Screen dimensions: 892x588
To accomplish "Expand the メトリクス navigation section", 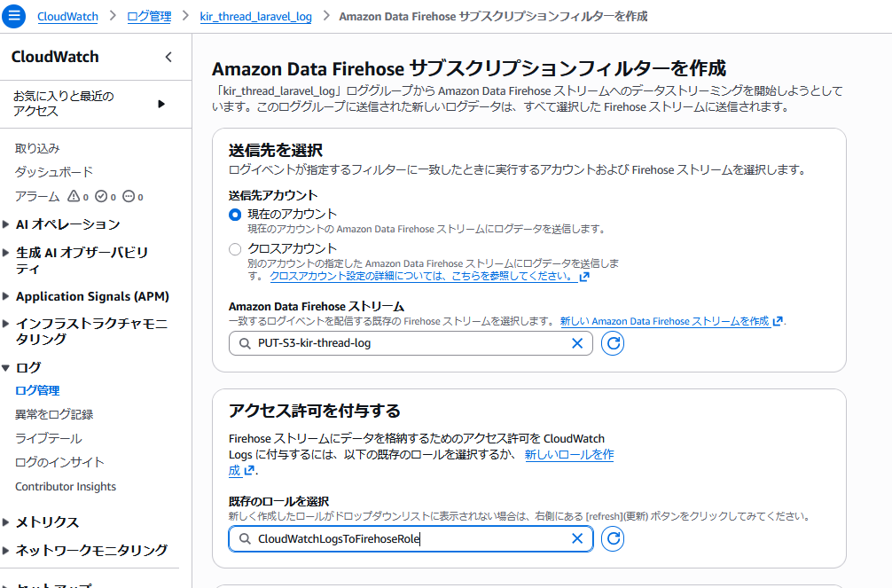I will tap(7, 522).
